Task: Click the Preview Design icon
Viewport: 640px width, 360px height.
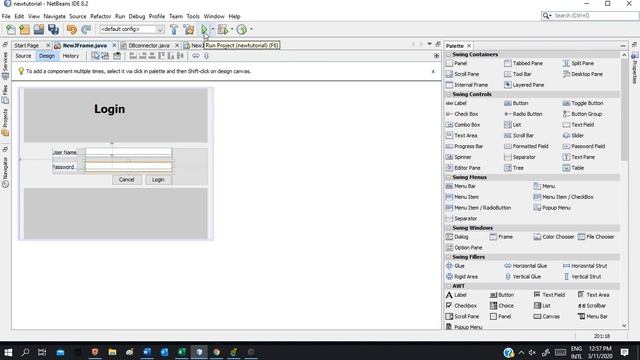Action: pyautogui.click(x=117, y=56)
